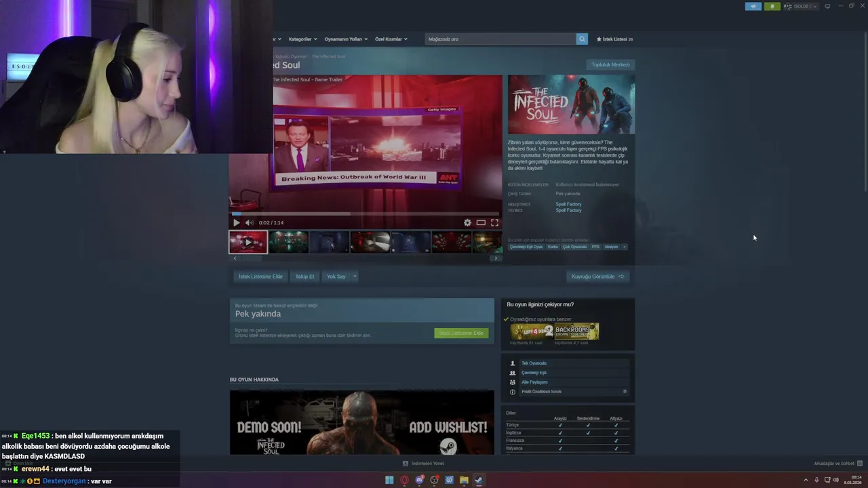
Task: Open Discord from taskbar
Action: 419,480
